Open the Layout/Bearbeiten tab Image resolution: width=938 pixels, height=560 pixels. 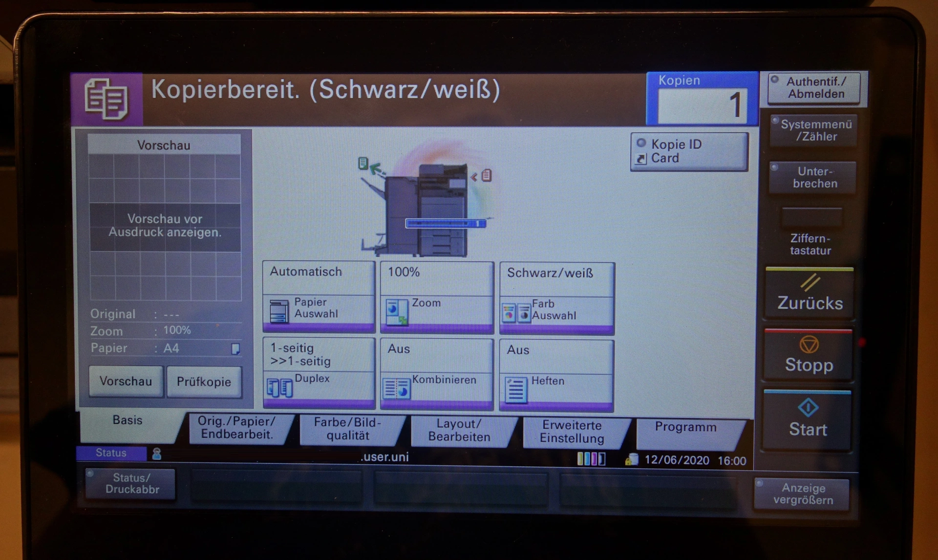tap(459, 430)
